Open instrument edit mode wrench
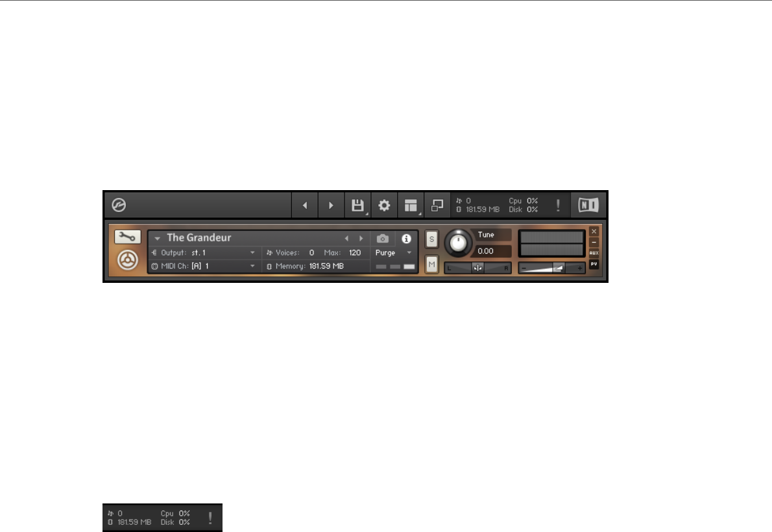772x532 pixels. [x=128, y=237]
